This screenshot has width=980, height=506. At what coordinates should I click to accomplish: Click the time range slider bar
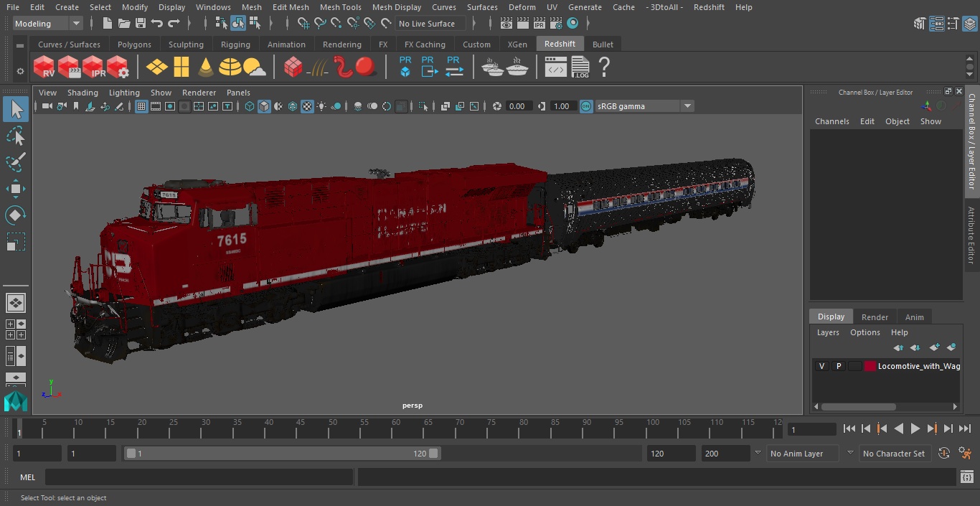(283, 454)
